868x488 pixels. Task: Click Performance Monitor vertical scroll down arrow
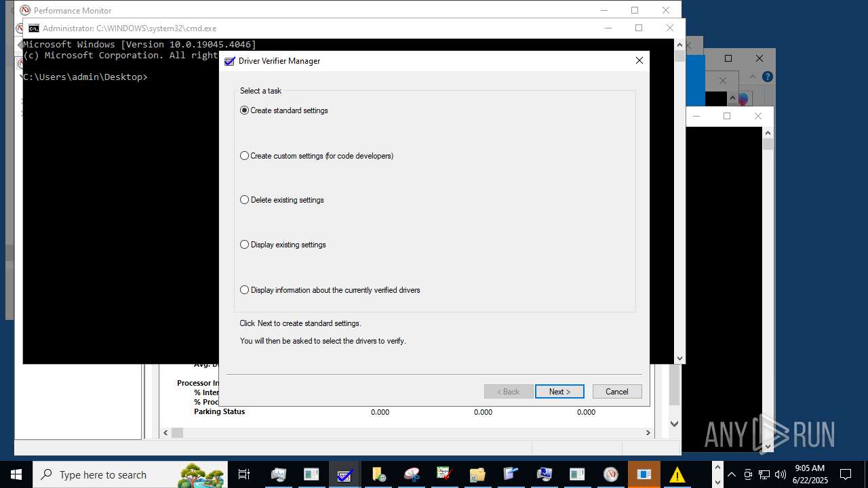(674, 424)
